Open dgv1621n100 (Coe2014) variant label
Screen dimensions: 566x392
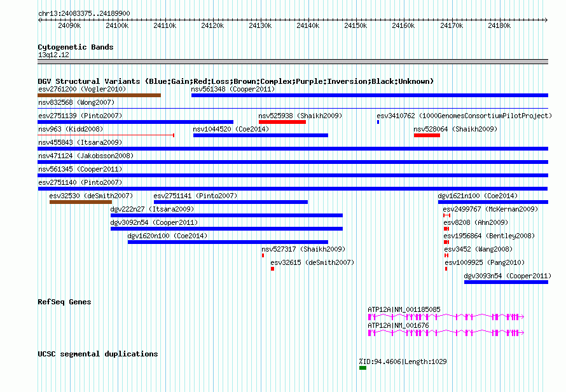478,196
